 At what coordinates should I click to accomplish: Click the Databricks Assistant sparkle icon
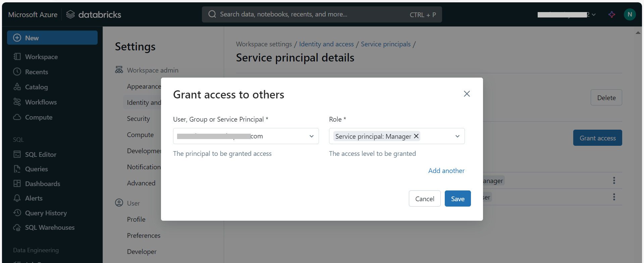(612, 14)
